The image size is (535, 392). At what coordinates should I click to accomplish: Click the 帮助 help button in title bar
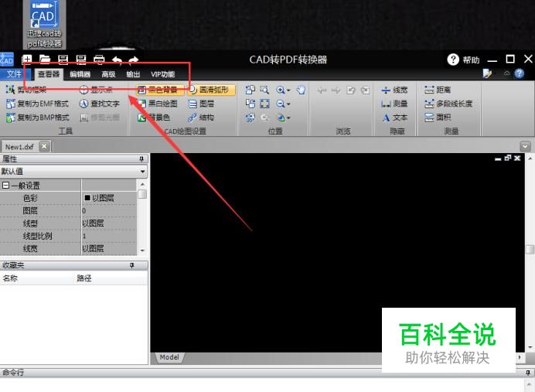(x=463, y=60)
